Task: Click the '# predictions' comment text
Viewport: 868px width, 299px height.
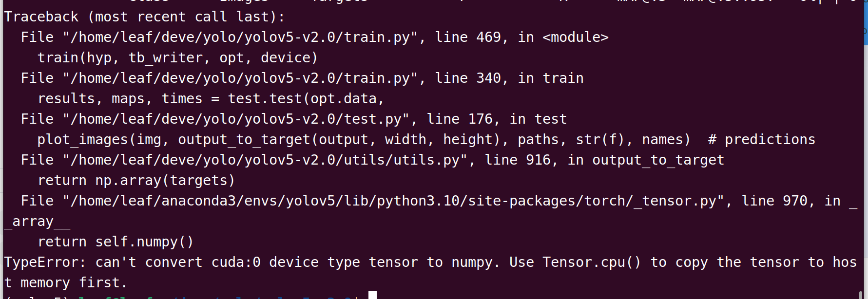Action: [761, 140]
